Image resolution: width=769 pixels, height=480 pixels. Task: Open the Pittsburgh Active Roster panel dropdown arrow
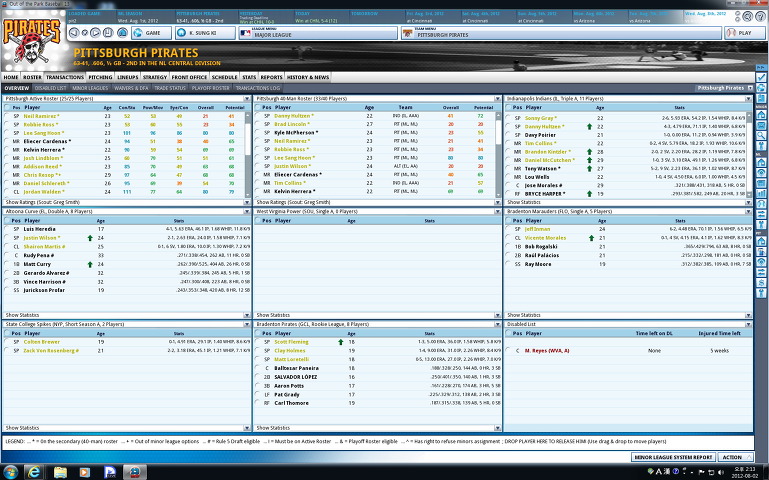247,99
